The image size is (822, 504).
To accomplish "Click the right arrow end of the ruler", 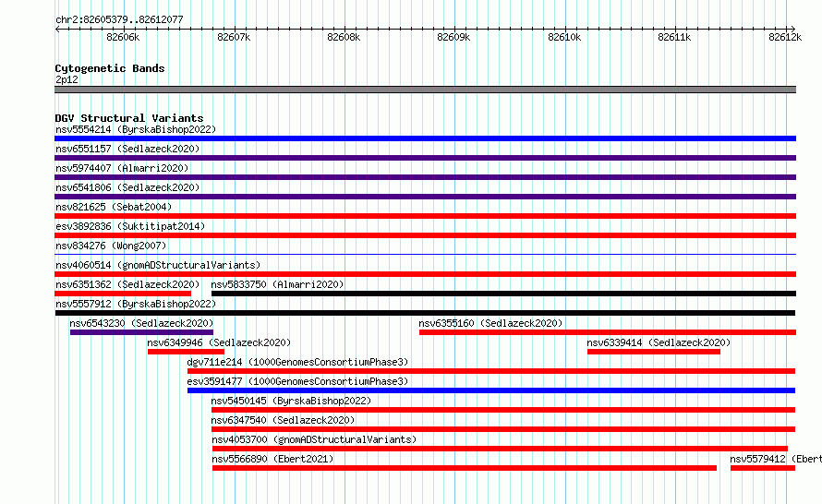I will (792, 29).
